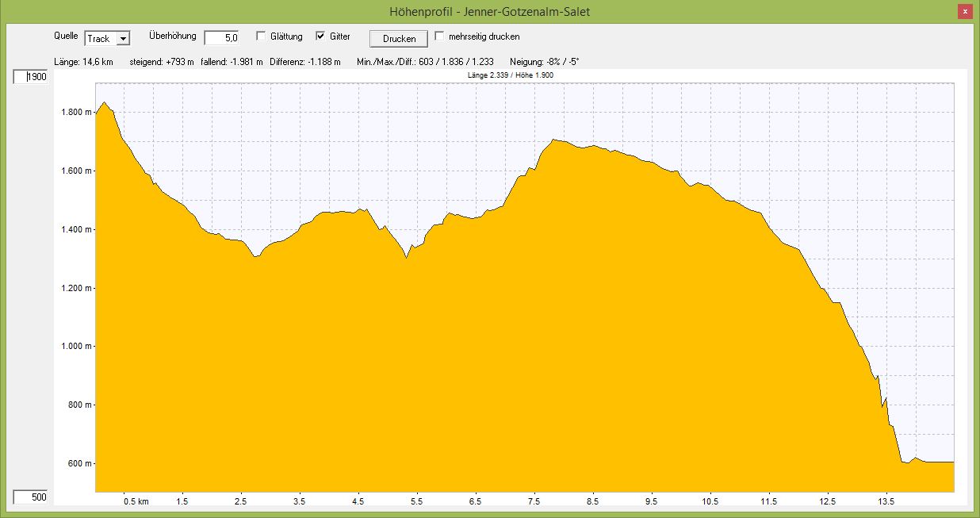The width and height of the screenshot is (980, 518).
Task: Click the sharp profile dip near 5.5 km
Action: pyautogui.click(x=407, y=257)
